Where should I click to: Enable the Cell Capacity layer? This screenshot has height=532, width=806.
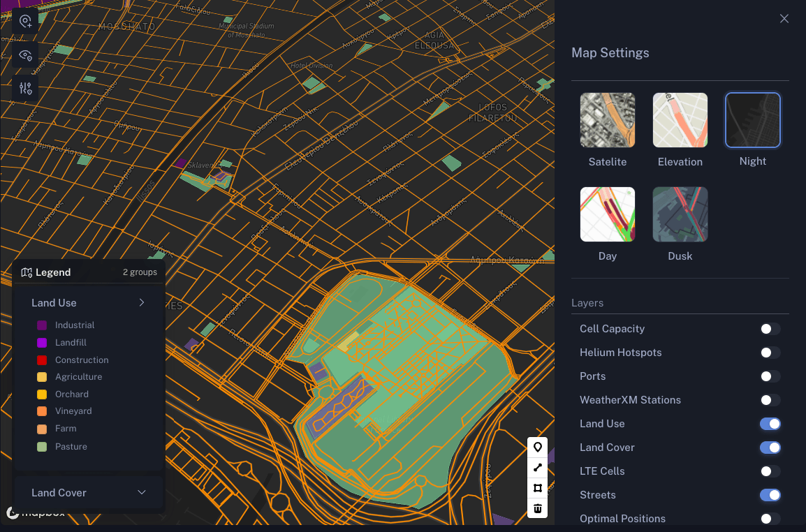click(770, 329)
